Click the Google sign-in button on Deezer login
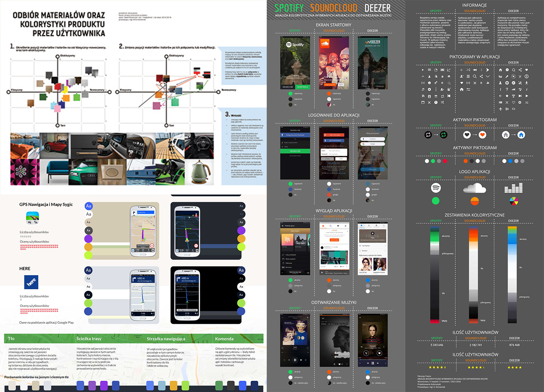This screenshot has height=392, width=544. point(372,144)
